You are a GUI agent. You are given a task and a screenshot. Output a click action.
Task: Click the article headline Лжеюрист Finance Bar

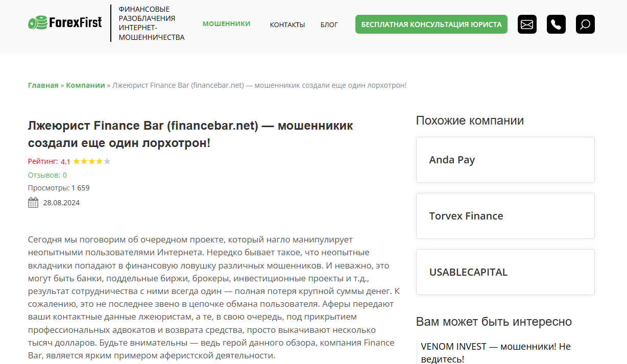(190, 134)
